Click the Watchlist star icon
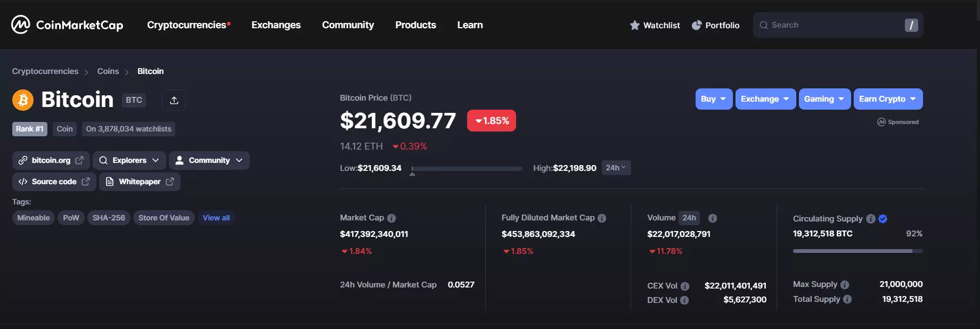 click(634, 25)
